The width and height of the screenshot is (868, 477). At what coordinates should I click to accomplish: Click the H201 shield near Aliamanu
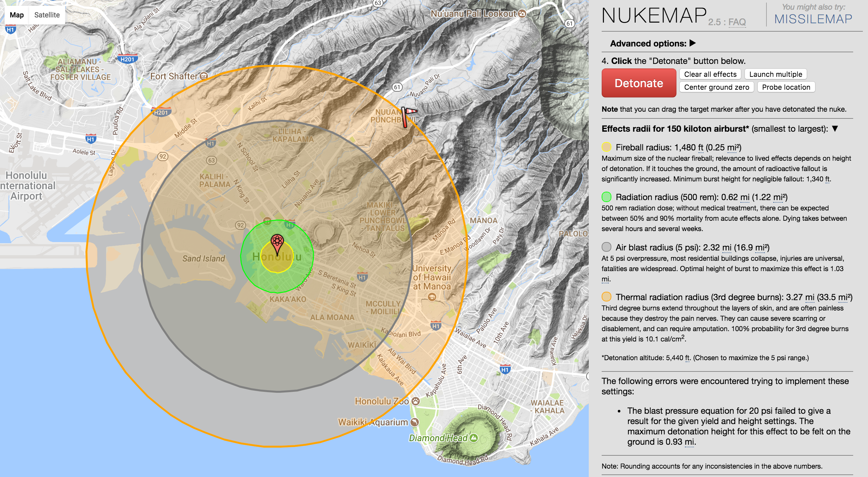127,59
